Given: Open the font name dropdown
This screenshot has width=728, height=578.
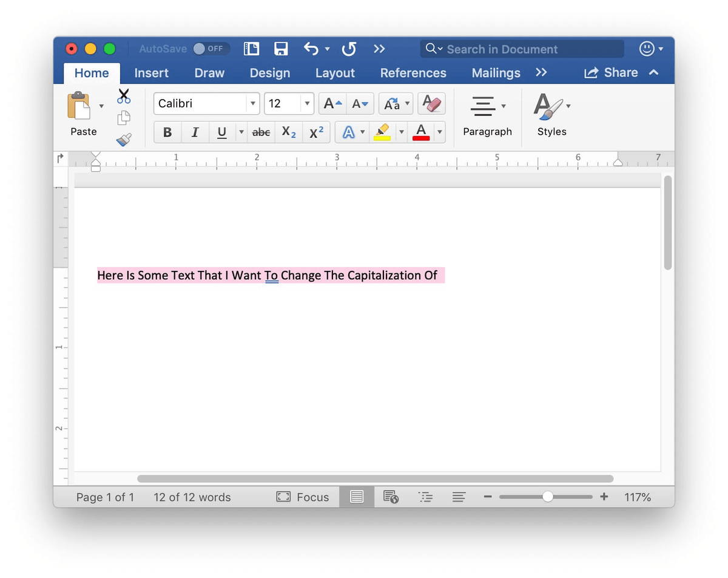Looking at the screenshot, I should pos(254,103).
